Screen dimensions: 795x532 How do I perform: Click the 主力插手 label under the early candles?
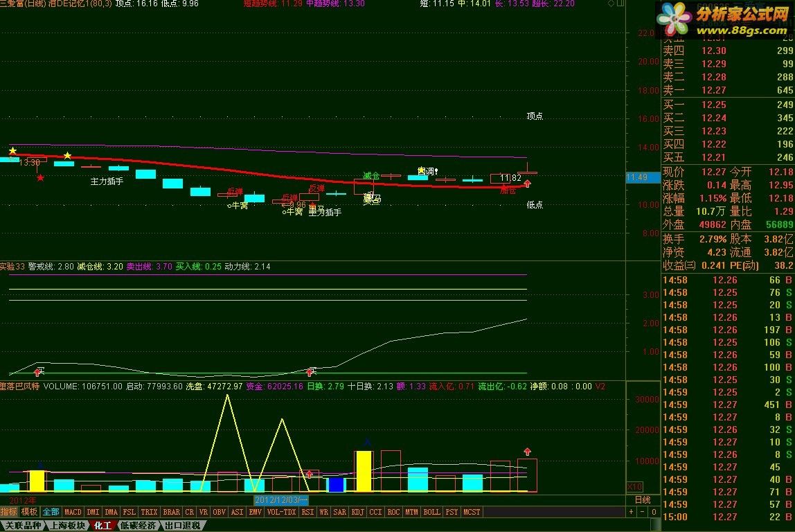point(107,181)
